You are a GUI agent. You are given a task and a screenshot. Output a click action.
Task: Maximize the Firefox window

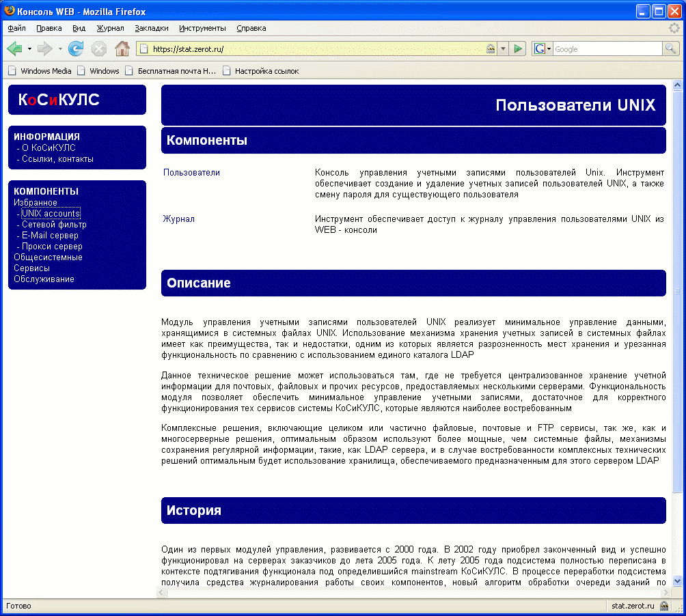[x=659, y=12]
